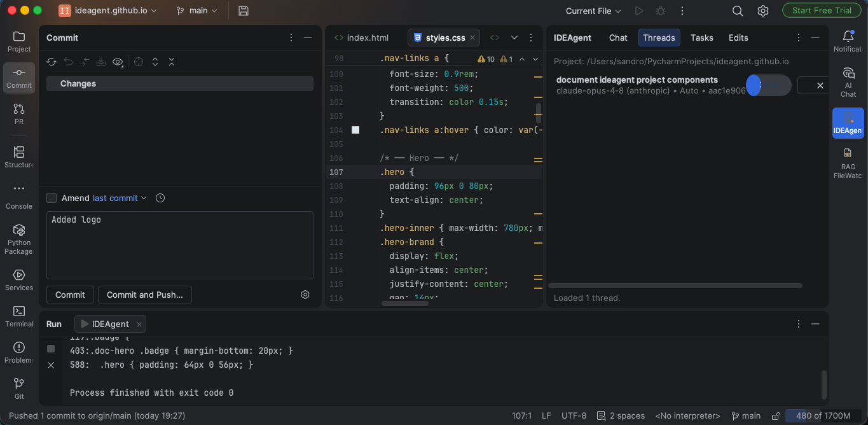Open the more actions menu in the title bar
Viewport: 868px width, 425px height.
pyautogui.click(x=682, y=11)
